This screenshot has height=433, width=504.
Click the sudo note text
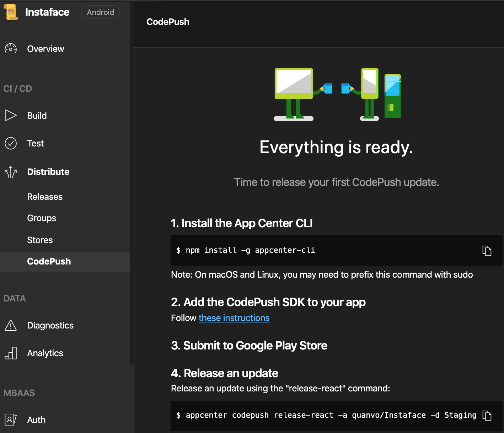[322, 274]
